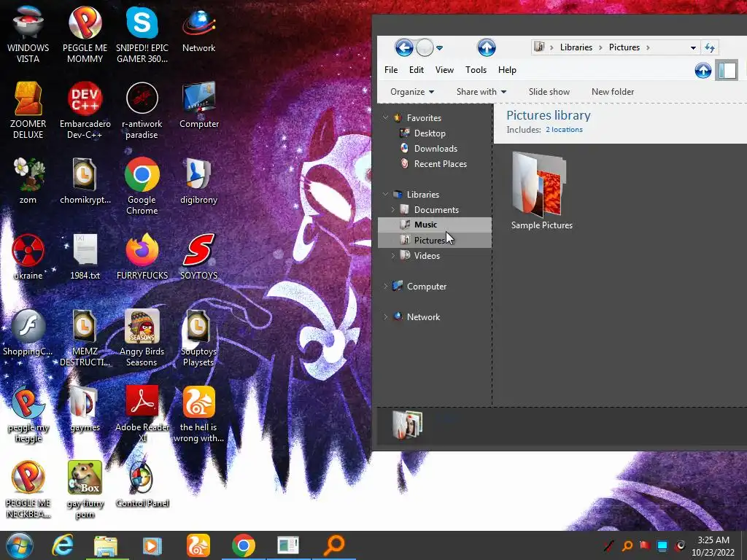Click the taskbar clock showing 3:25 AM
Viewport: 747px width, 560px height.
[x=713, y=546]
